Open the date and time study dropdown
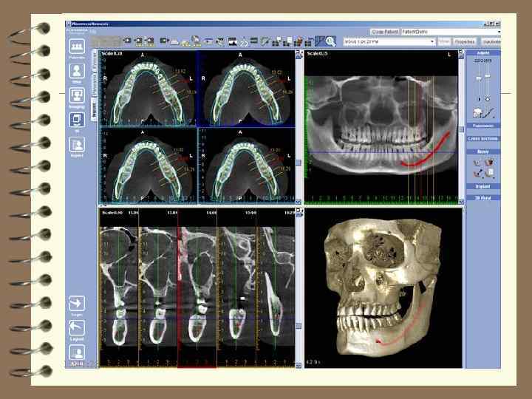Viewport: 532px width, 399px height. (x=389, y=41)
